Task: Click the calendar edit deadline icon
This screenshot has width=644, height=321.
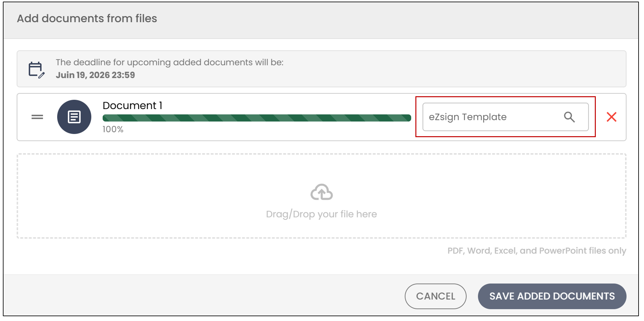Action: pos(36,70)
